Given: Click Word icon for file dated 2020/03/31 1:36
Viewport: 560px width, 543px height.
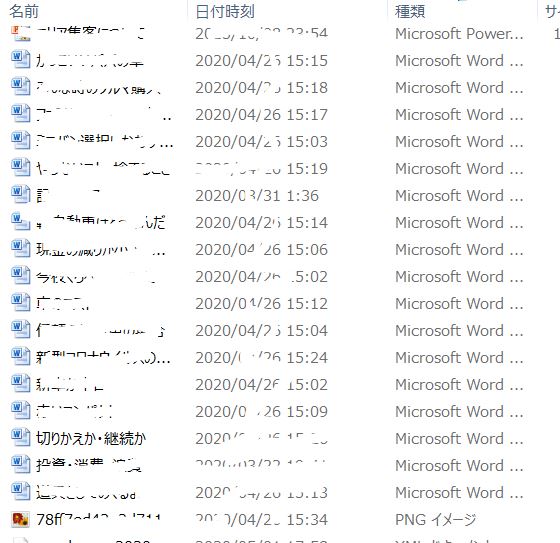Looking at the screenshot, I should (x=21, y=195).
